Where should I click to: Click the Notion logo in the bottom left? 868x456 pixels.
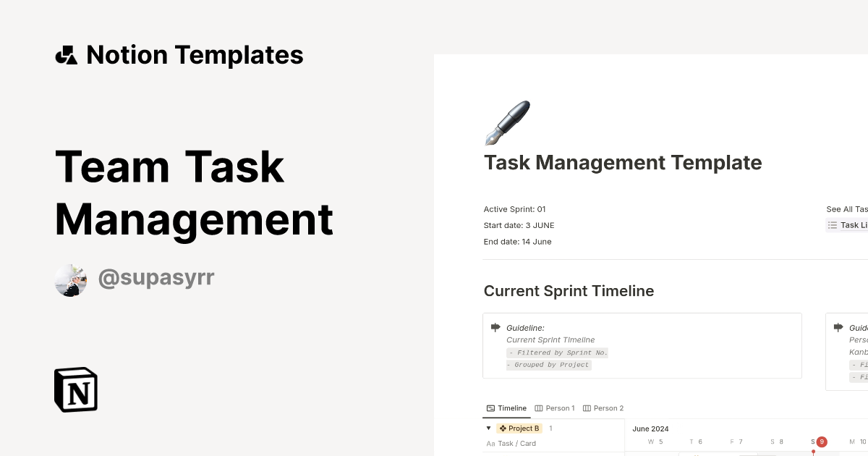75,389
